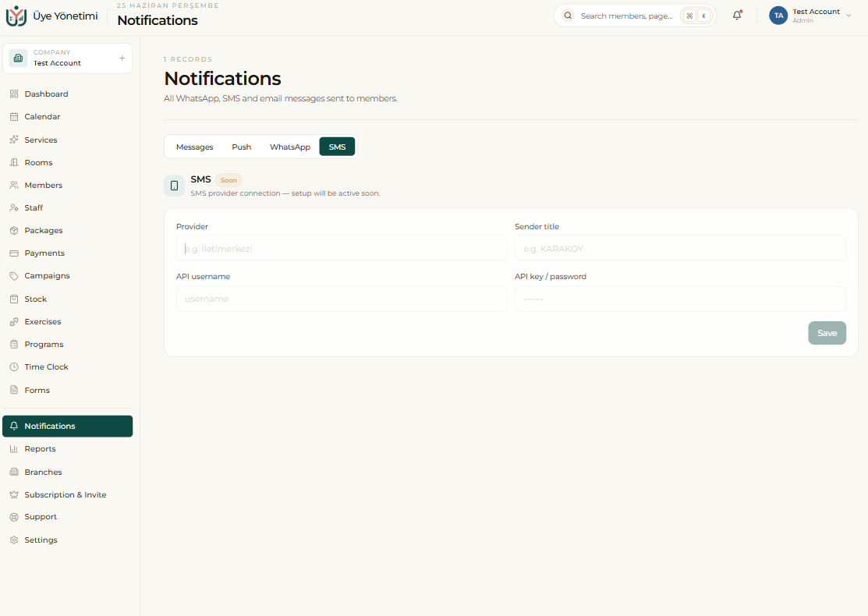This screenshot has width=868, height=616.
Task: Click the Members people icon
Action: pos(14,186)
